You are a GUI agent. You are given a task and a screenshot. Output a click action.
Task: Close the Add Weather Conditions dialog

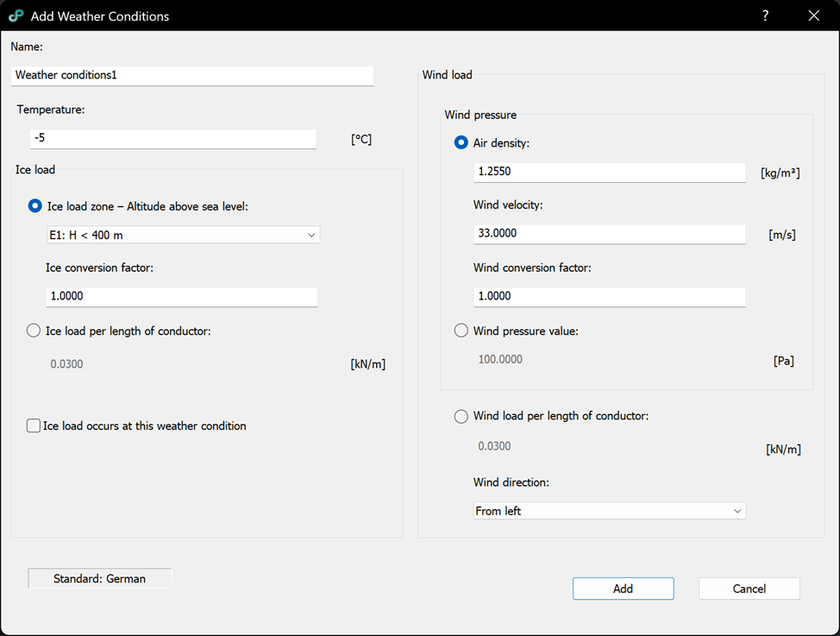pos(813,16)
